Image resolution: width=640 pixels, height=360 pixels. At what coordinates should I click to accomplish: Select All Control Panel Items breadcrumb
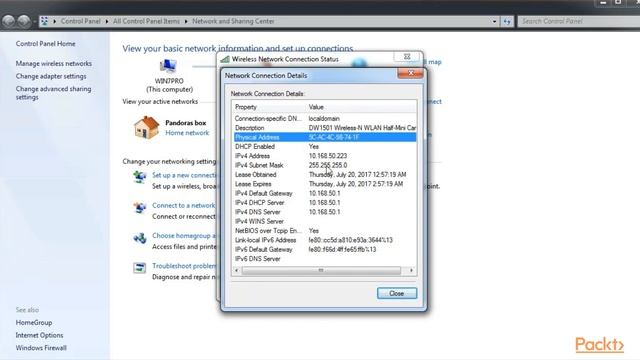(x=146, y=21)
